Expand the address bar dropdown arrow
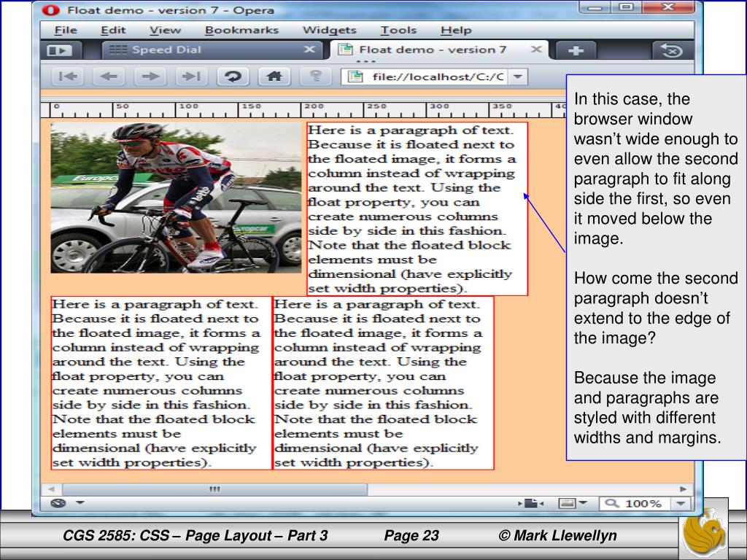 pyautogui.click(x=518, y=77)
